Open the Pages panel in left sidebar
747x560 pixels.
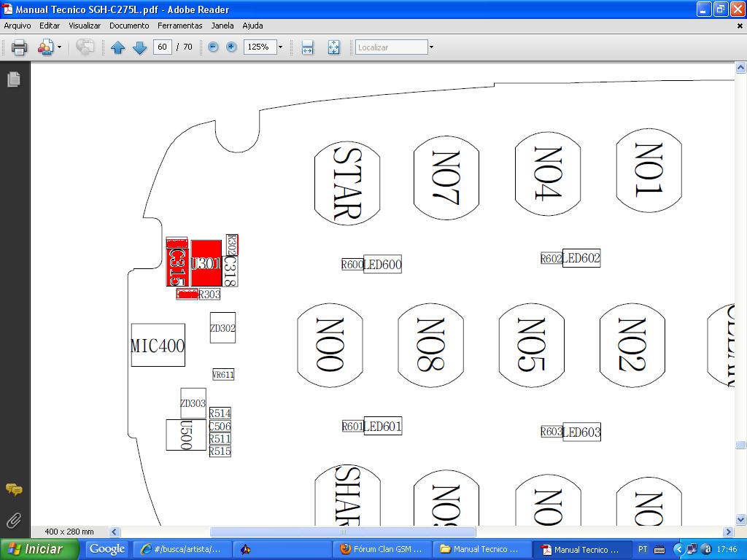(14, 79)
